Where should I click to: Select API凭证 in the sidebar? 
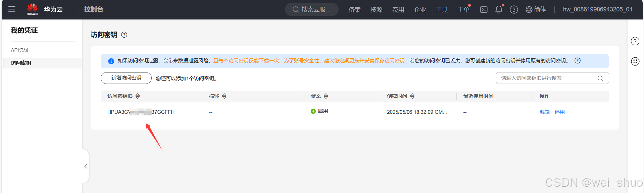click(x=20, y=50)
